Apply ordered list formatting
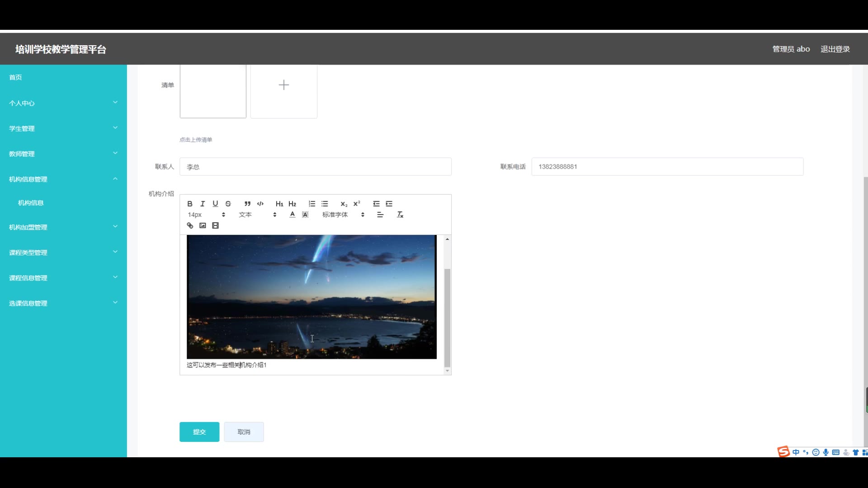 (x=312, y=204)
